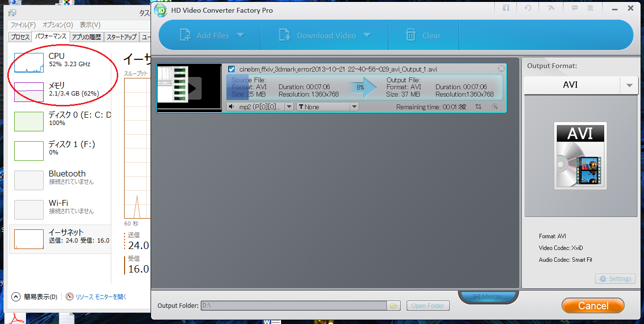644x324 pixels.
Task: Click the Facebook share icon in title bar
Action: 506,8
